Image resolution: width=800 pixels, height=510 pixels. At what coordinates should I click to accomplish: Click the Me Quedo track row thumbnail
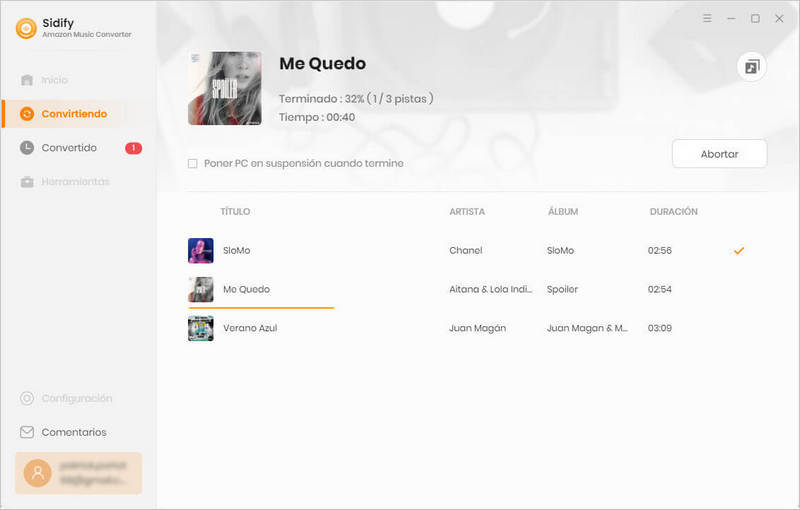(201, 289)
